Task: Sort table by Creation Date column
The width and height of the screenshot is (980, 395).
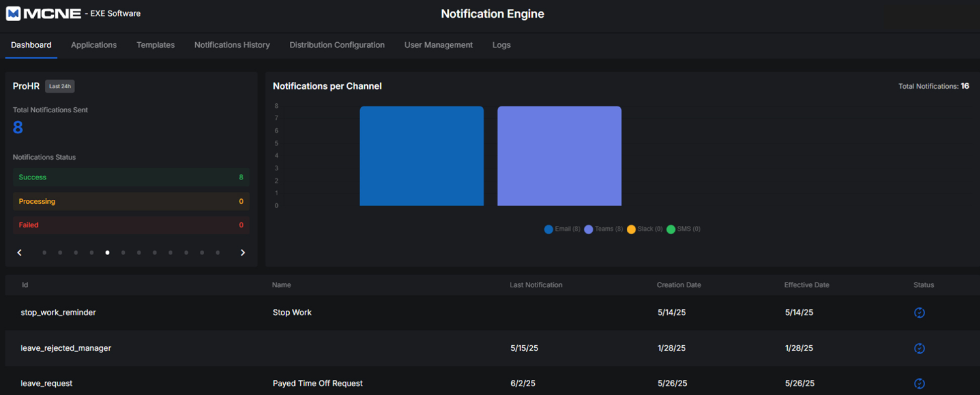Action: click(x=678, y=285)
